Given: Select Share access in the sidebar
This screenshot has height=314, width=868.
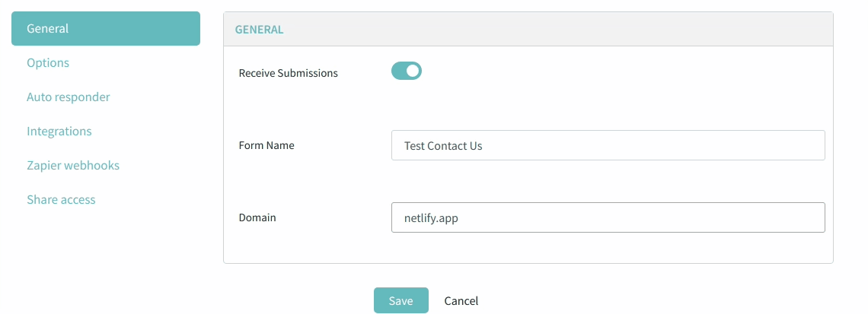Looking at the screenshot, I should pos(61,200).
